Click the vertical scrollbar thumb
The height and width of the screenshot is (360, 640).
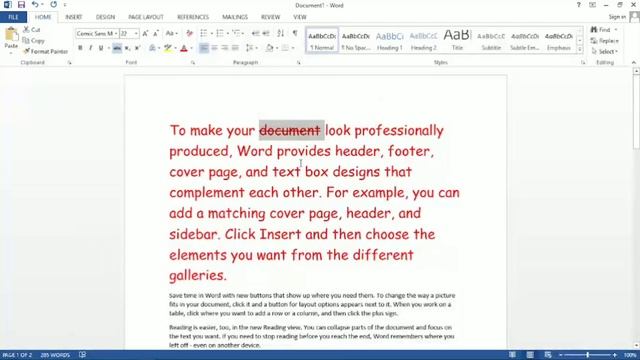tap(636, 112)
